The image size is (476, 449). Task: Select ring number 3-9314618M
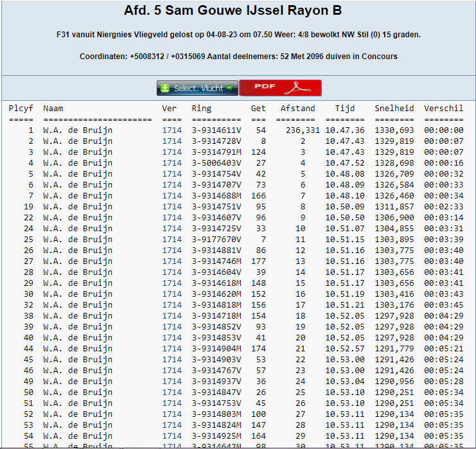[x=216, y=283]
